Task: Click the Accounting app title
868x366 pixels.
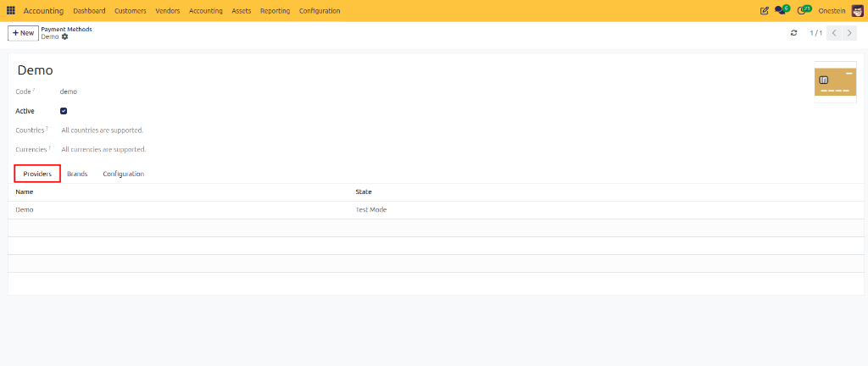Action: click(x=43, y=11)
